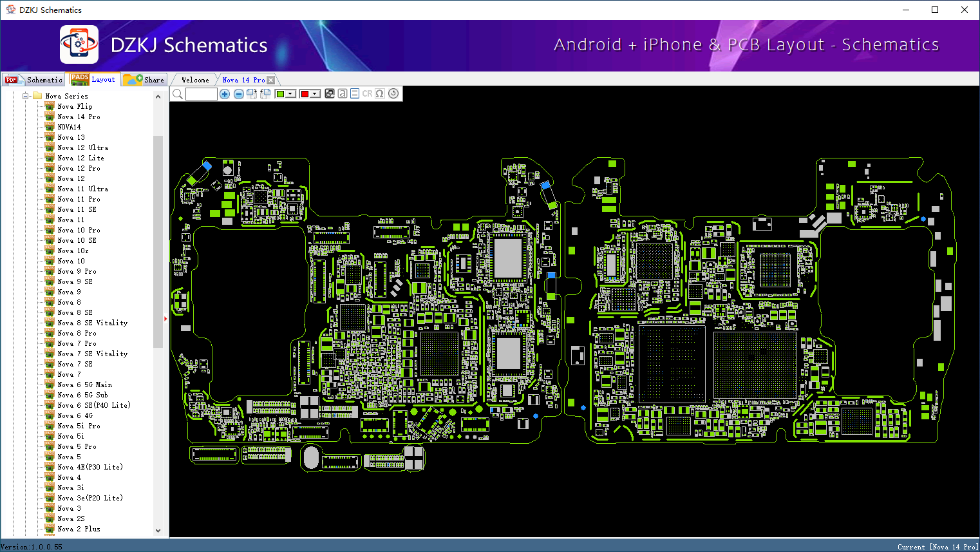
Task: Click the overlapping windows icon in toolbar
Action: point(330,93)
